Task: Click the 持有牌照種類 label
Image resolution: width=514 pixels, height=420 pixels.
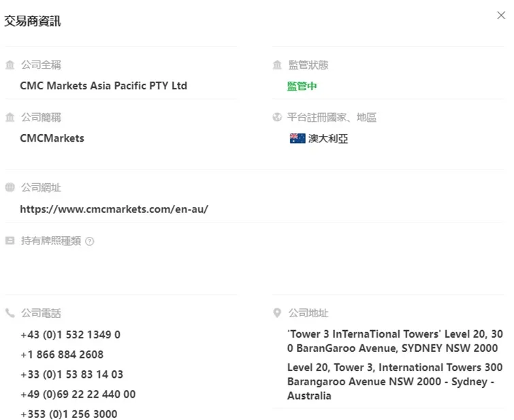Action: (x=51, y=241)
